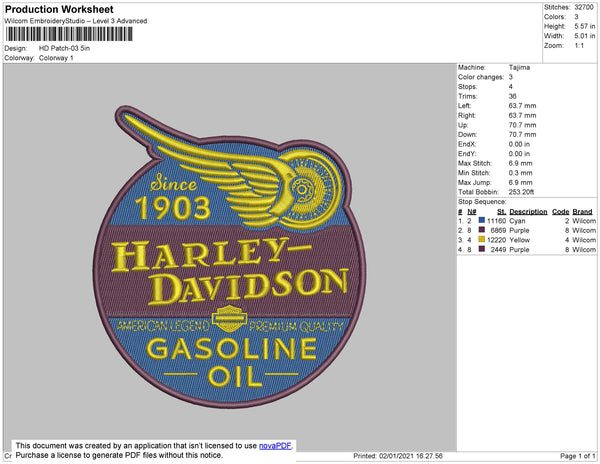The width and height of the screenshot is (600, 464).
Task: Click the 'N#' column header
Action: click(472, 212)
